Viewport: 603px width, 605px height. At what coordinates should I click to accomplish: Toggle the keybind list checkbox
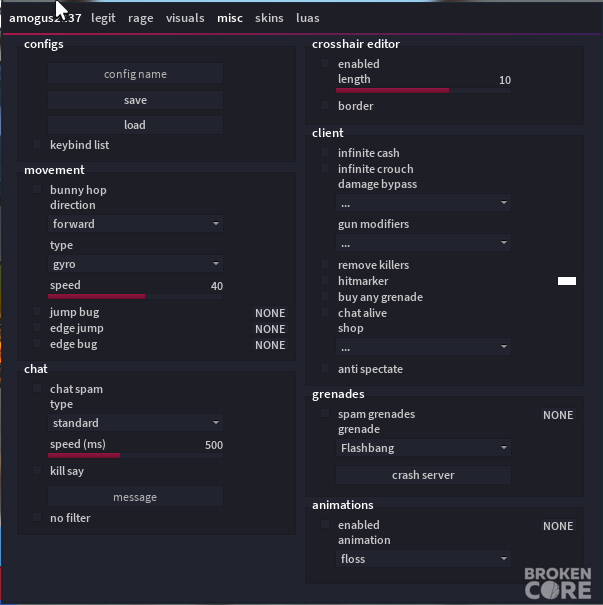37,144
